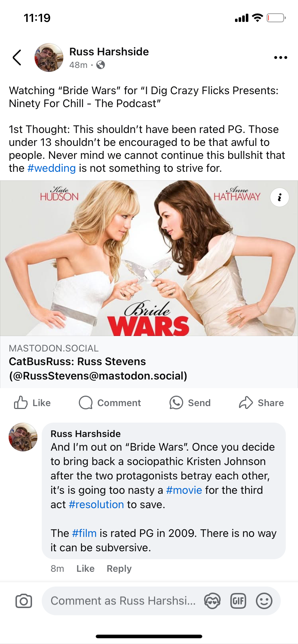Tap the back arrow icon
This screenshot has width=298, height=644.
coord(17,57)
